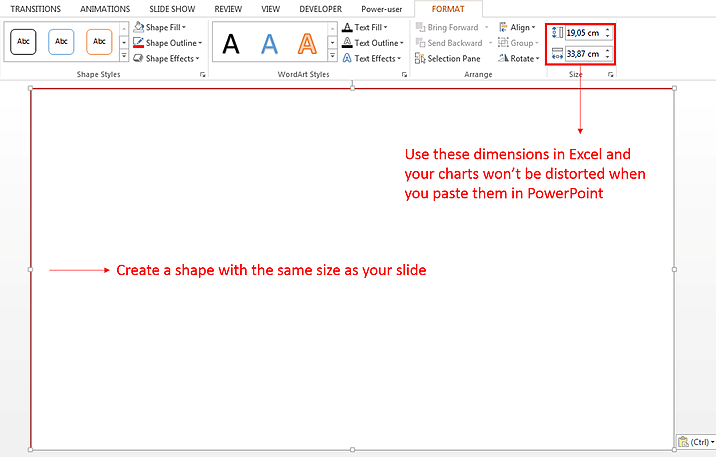Image resolution: width=716 pixels, height=457 pixels.
Task: Click the top-center resize handle of the shape
Action: [353, 88]
